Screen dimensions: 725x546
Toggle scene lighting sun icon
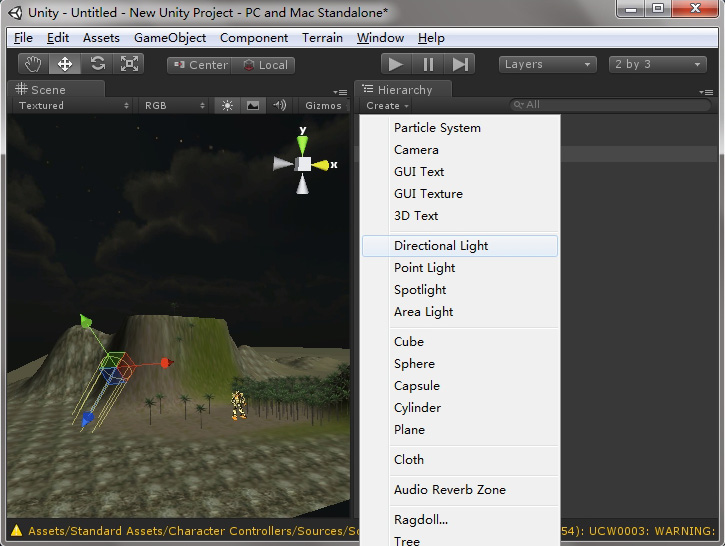[227, 105]
